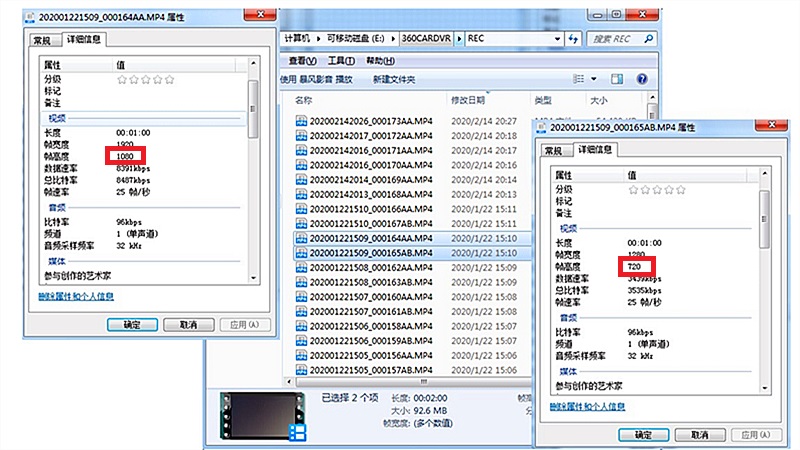Click 取消 in the 000164AA properties dialog

pos(189,324)
